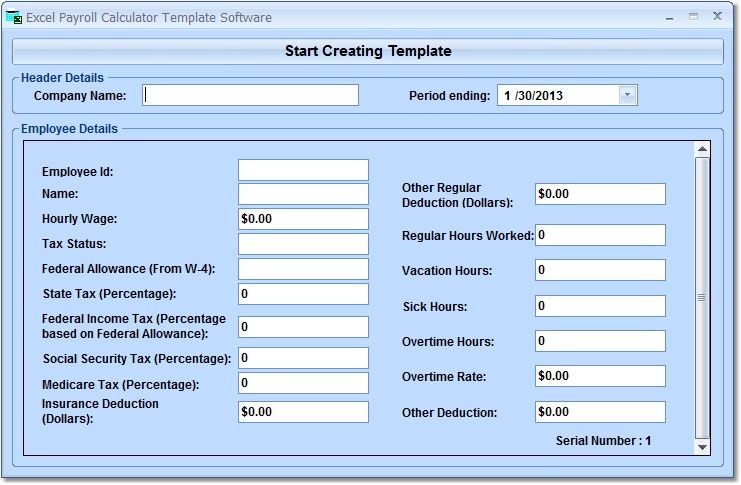This screenshot has width=741, height=485.
Task: Minimize the Payroll Calculator window
Action: click(x=669, y=17)
